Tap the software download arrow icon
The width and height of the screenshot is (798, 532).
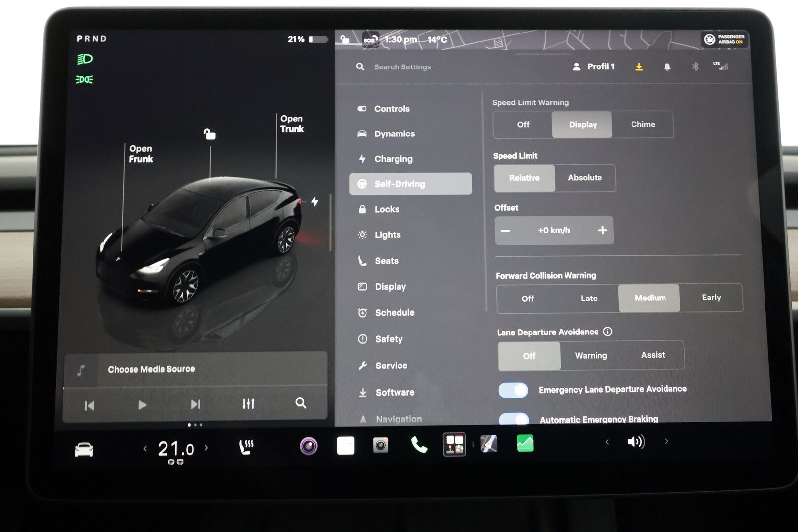click(639, 66)
